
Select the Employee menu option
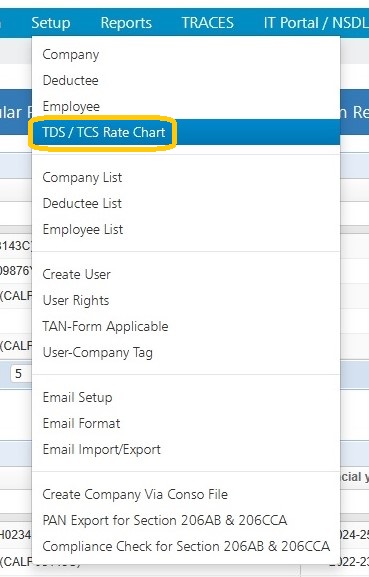pos(186,106)
